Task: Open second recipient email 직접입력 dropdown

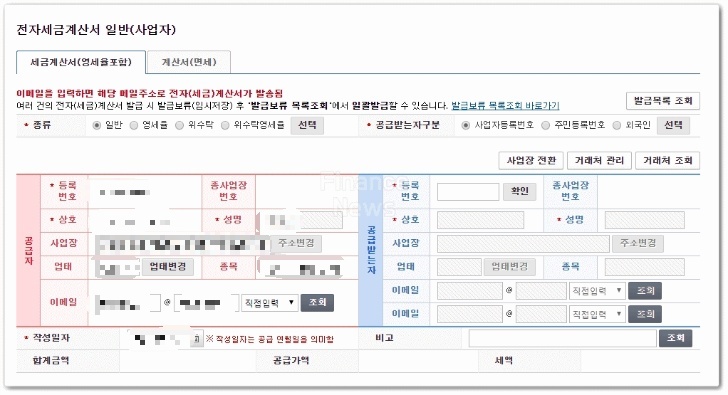Action: 597,314
